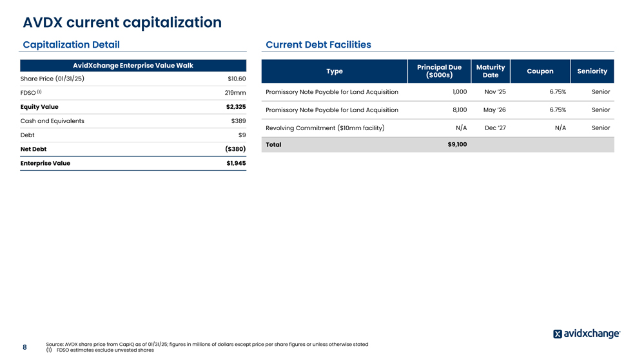The image size is (644, 362).
Task: Click the 'Capitalization Detail' section heading
Action: click(x=71, y=44)
